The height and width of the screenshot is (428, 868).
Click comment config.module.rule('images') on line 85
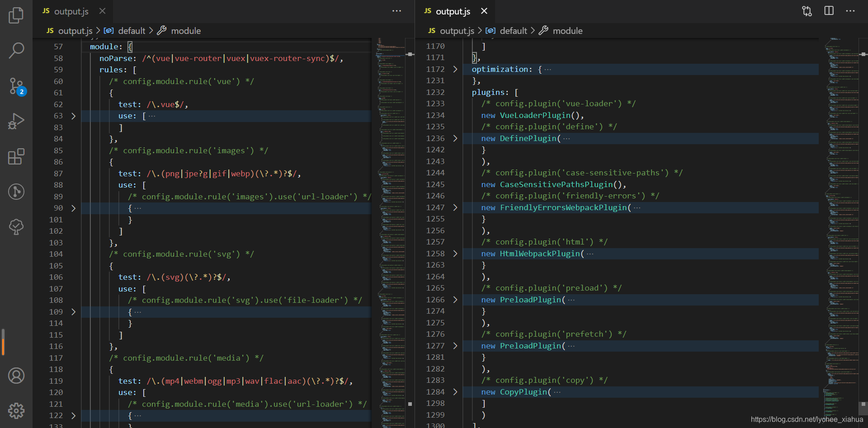coord(189,151)
